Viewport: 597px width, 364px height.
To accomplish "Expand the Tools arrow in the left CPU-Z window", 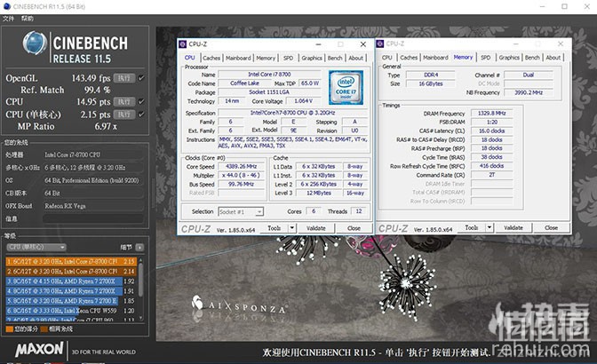I will pos(292,228).
